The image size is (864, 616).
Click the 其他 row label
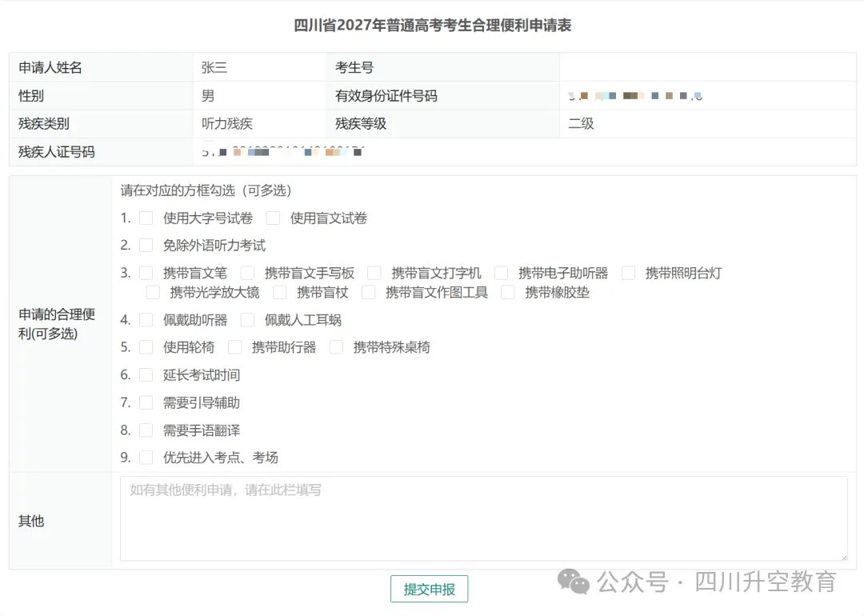point(31,521)
